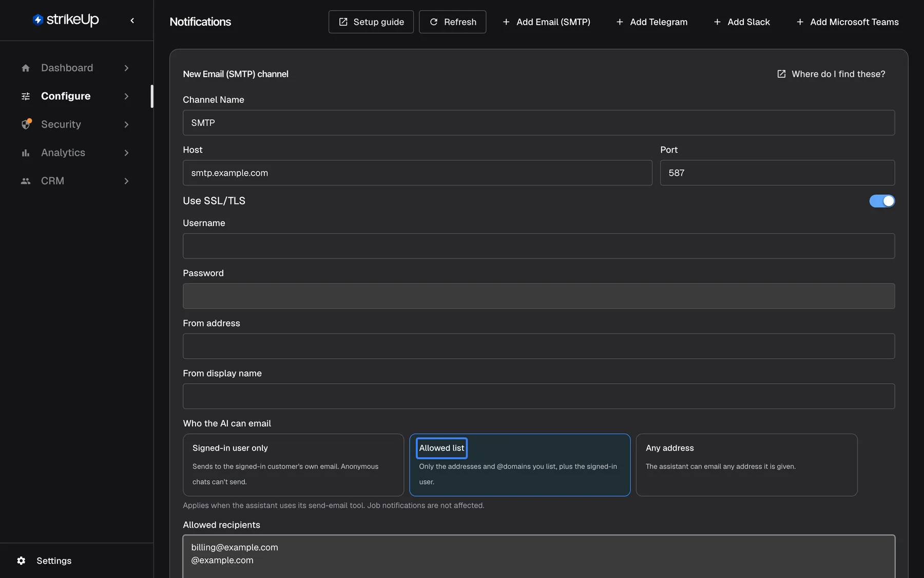924x578 pixels.
Task: Open the Dashboard sidebar item
Action: click(x=75, y=68)
